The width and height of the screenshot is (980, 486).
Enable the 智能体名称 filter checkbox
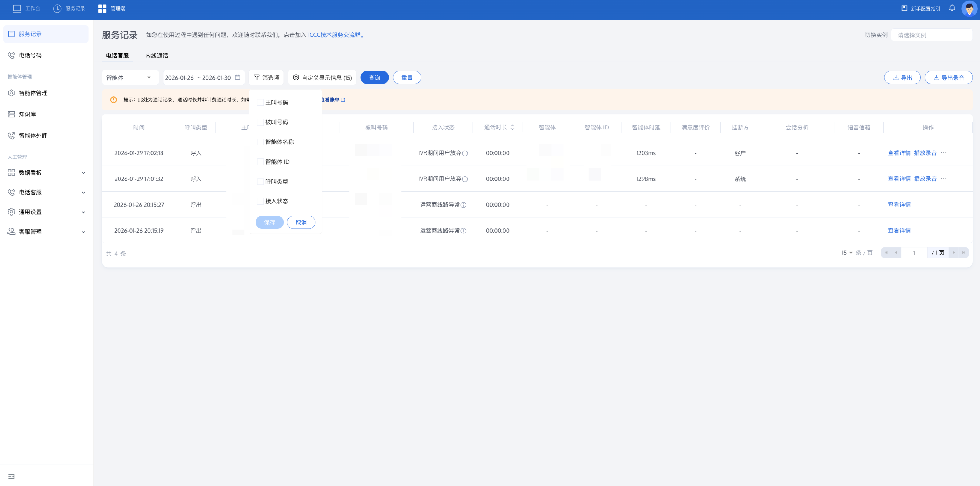(x=260, y=142)
